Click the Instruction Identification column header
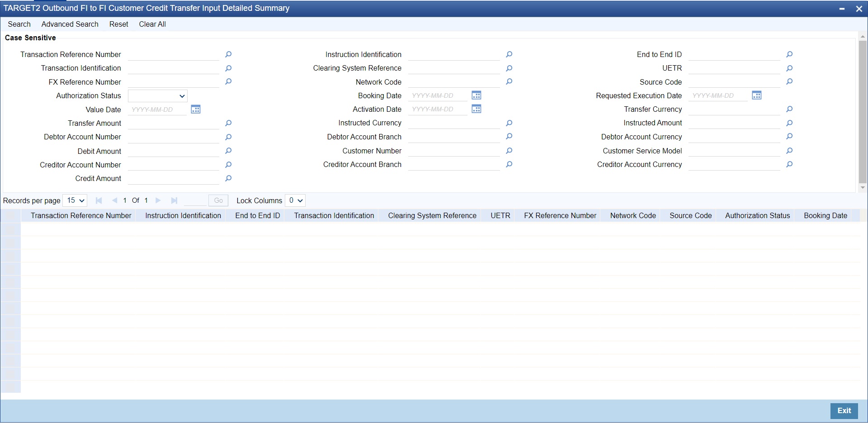The height and width of the screenshot is (424, 868). [183, 216]
